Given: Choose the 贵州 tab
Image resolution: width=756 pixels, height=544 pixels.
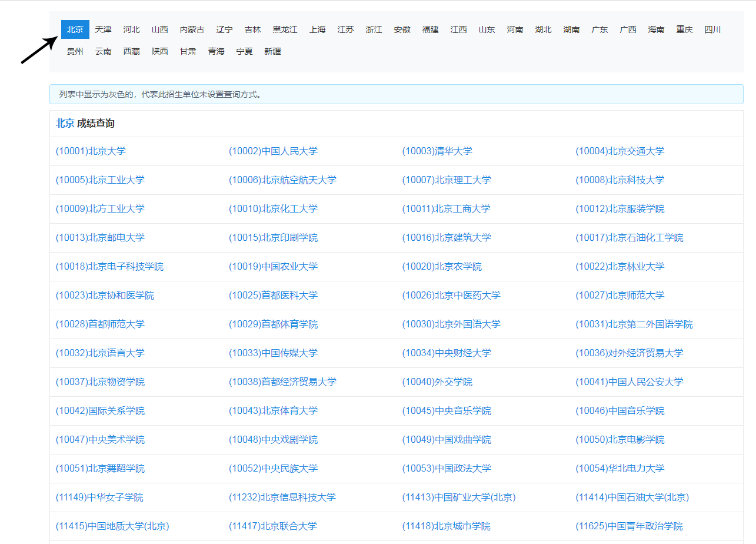Looking at the screenshot, I should click(75, 51).
